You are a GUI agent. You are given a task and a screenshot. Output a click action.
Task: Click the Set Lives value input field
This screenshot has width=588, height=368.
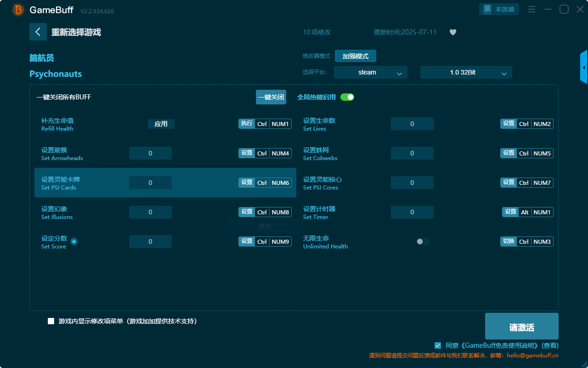click(x=412, y=124)
